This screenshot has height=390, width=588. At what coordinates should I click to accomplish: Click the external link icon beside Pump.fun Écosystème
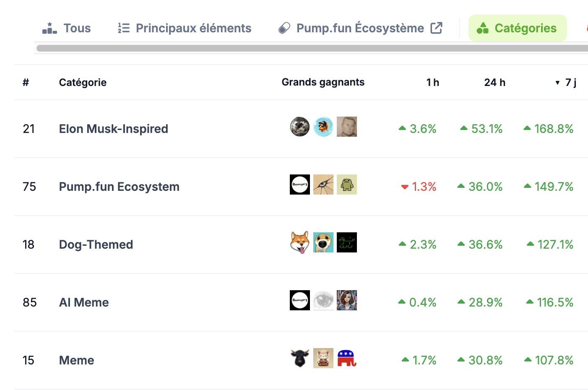pyautogui.click(x=437, y=28)
